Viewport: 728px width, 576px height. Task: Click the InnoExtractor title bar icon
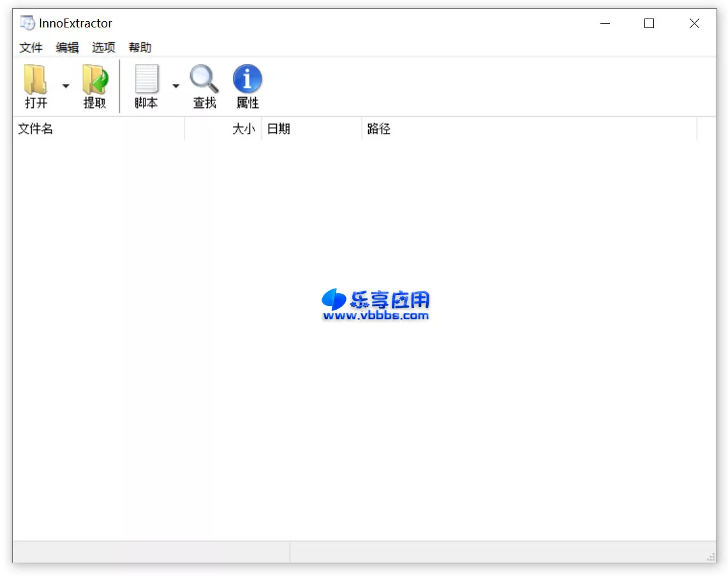tap(27, 23)
